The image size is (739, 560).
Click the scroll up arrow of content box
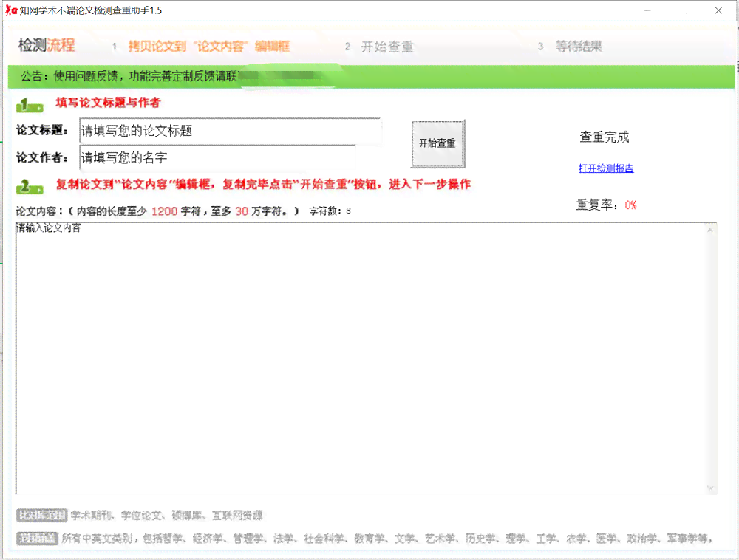[x=710, y=230]
